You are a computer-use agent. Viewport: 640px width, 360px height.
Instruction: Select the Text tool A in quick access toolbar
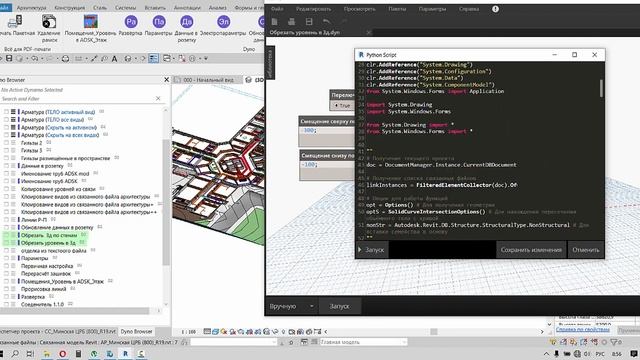click(115, 59)
